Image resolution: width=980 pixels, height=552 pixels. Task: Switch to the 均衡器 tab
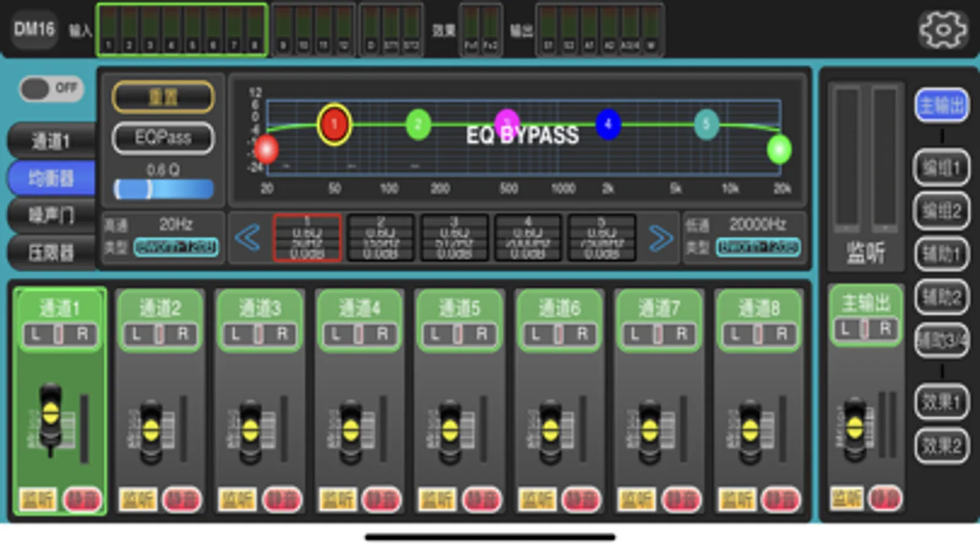[51, 178]
